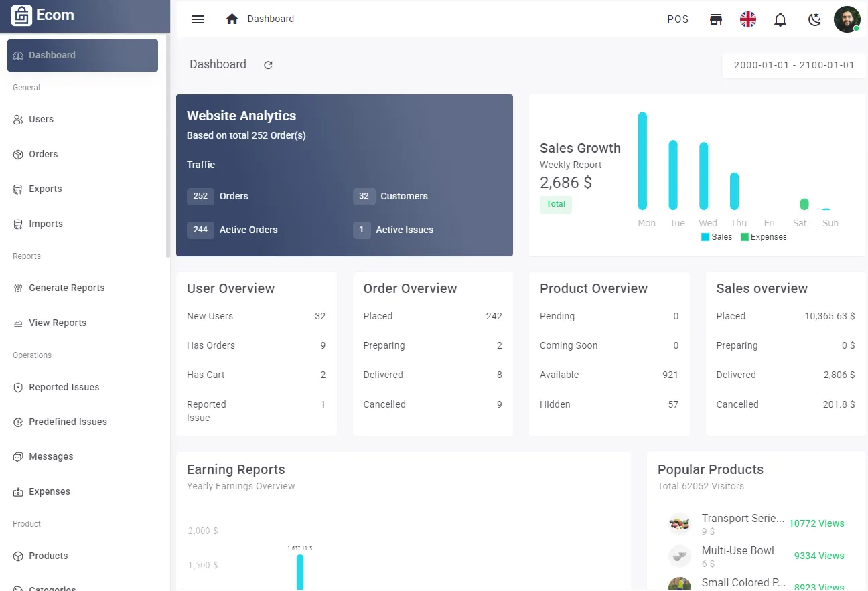The height and width of the screenshot is (591, 868).
Task: Click the 10772 Views link for Transport Serie
Action: [x=816, y=523]
